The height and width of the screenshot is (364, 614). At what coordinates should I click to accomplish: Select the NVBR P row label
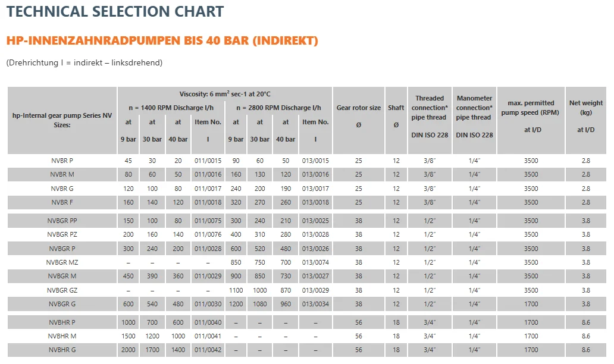pos(62,161)
